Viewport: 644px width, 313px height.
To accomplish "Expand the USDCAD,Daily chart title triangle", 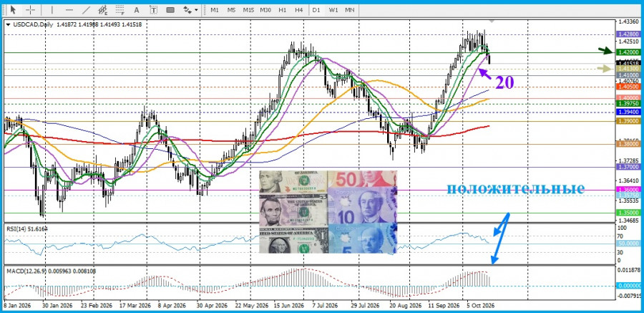I will pos(8,24).
